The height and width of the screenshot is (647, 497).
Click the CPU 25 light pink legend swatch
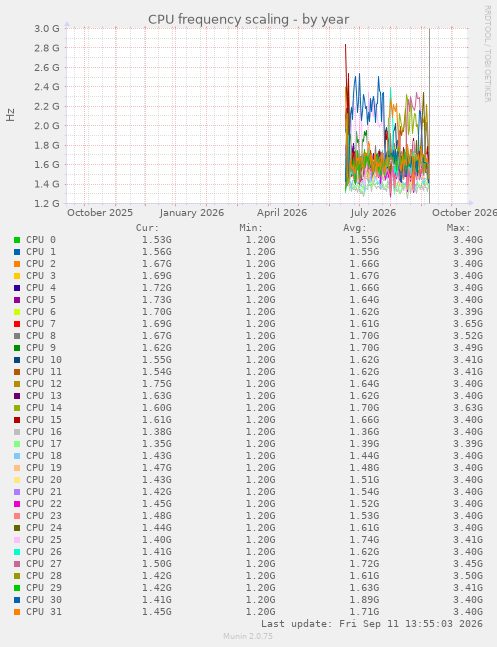click(x=17, y=540)
